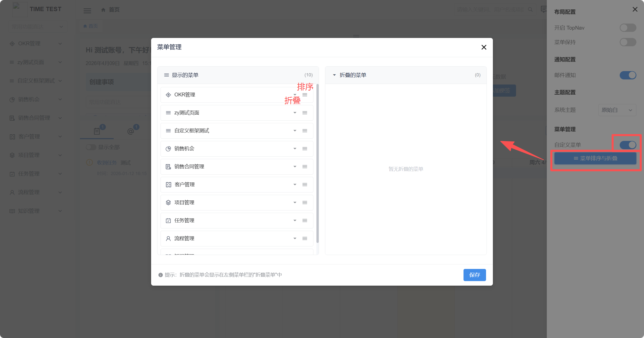
Task: Close the settings side panel
Action: click(635, 9)
